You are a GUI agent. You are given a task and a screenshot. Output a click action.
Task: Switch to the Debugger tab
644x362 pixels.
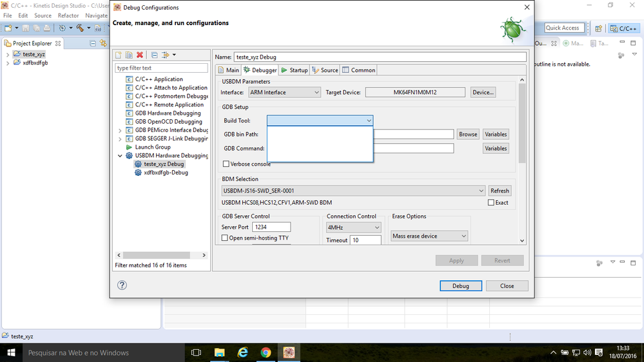click(260, 70)
